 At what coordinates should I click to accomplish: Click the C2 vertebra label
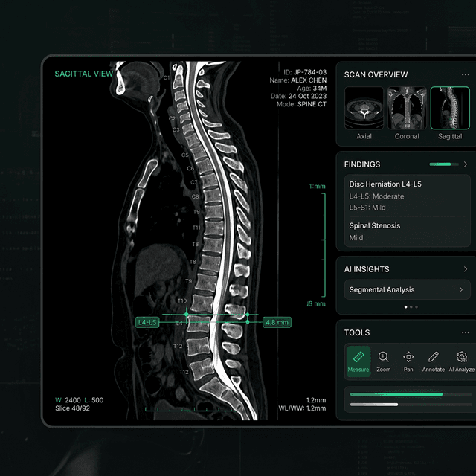click(x=172, y=118)
